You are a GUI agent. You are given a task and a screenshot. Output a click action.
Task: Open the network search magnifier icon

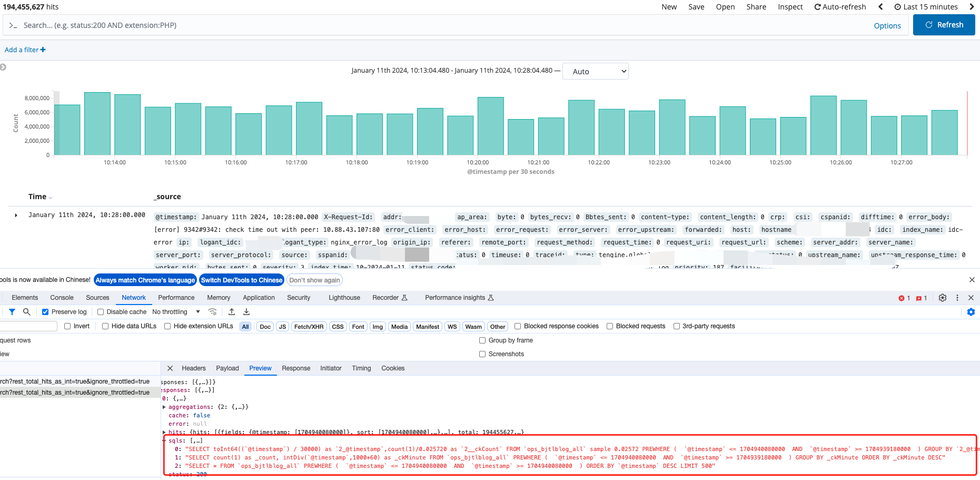point(26,312)
